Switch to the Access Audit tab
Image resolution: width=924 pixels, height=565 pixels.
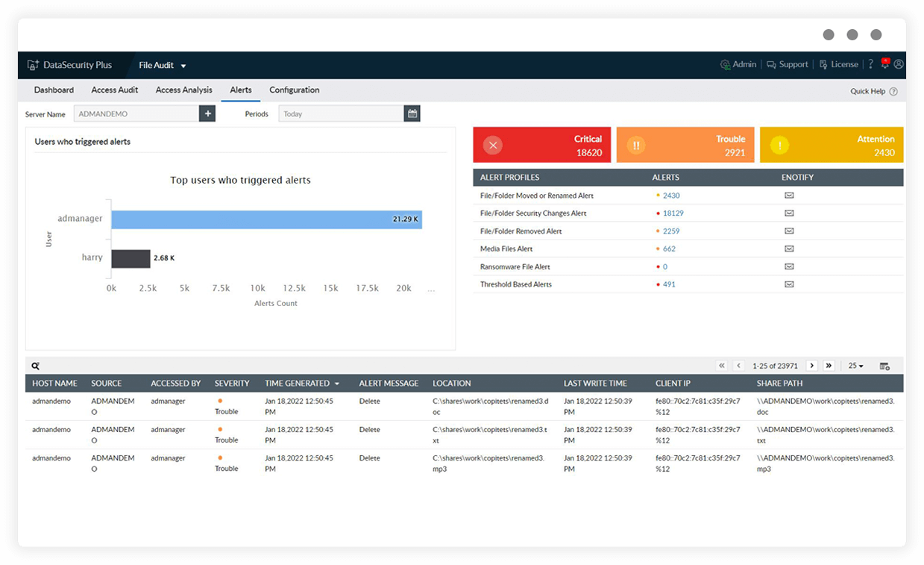[x=114, y=90]
